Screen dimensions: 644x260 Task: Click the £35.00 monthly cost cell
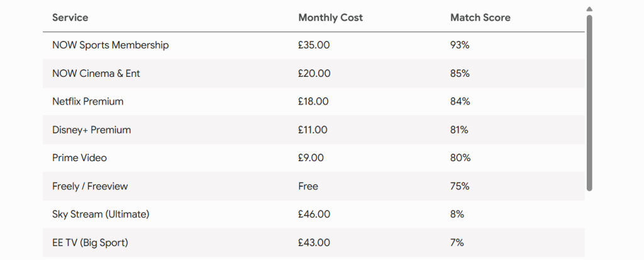314,45
